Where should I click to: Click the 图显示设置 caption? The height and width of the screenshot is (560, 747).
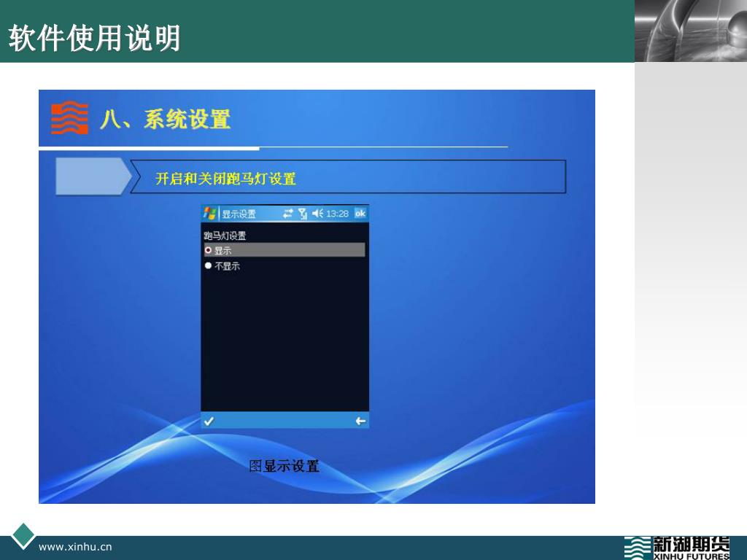pos(284,466)
